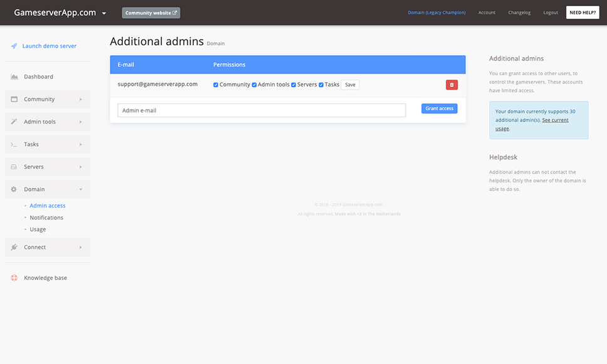Click the NEED HELP? button

tap(583, 13)
